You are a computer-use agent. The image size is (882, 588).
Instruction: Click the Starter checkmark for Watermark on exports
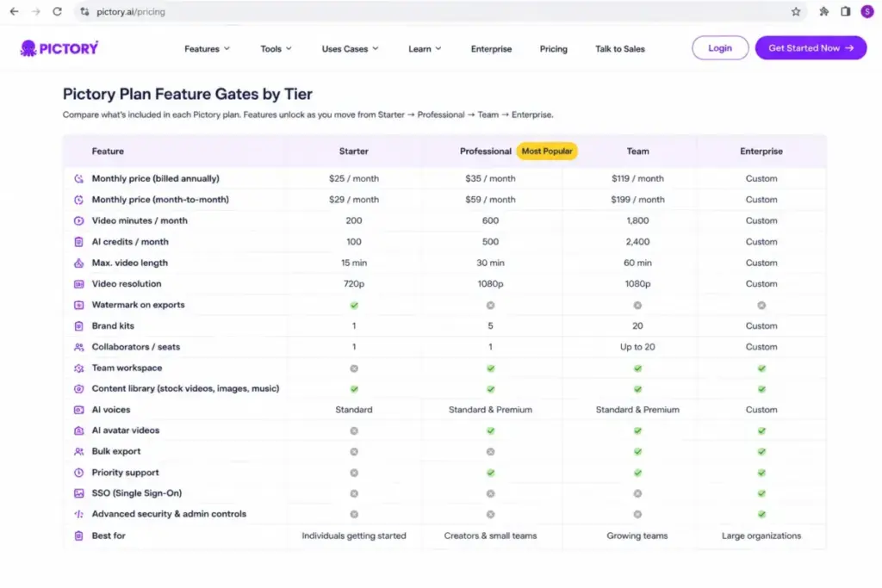(354, 306)
